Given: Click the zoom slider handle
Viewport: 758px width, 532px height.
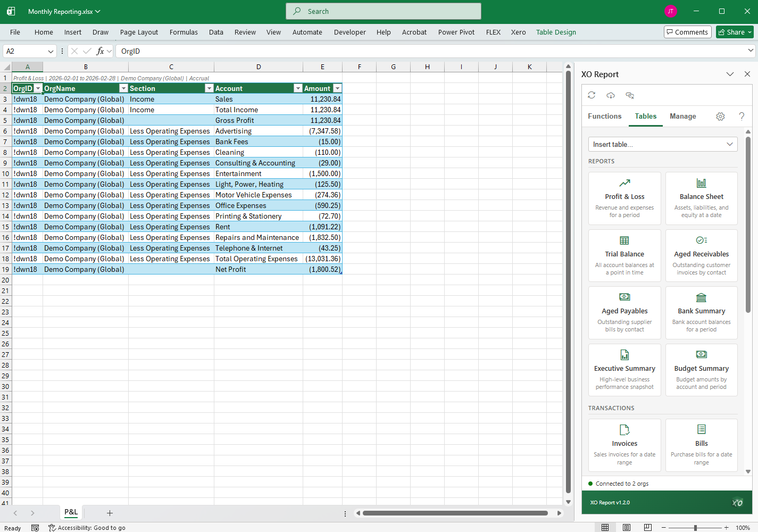Looking at the screenshot, I should 695,528.
